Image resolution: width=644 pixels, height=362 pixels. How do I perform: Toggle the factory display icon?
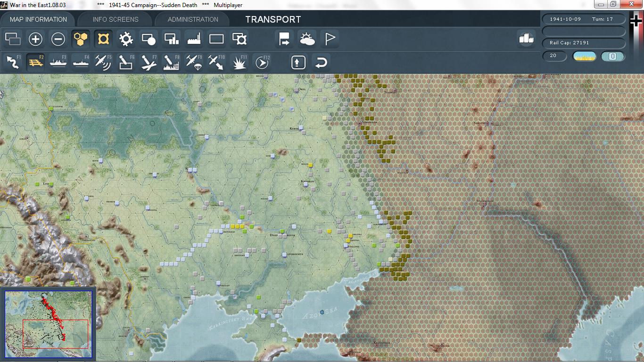click(x=194, y=39)
